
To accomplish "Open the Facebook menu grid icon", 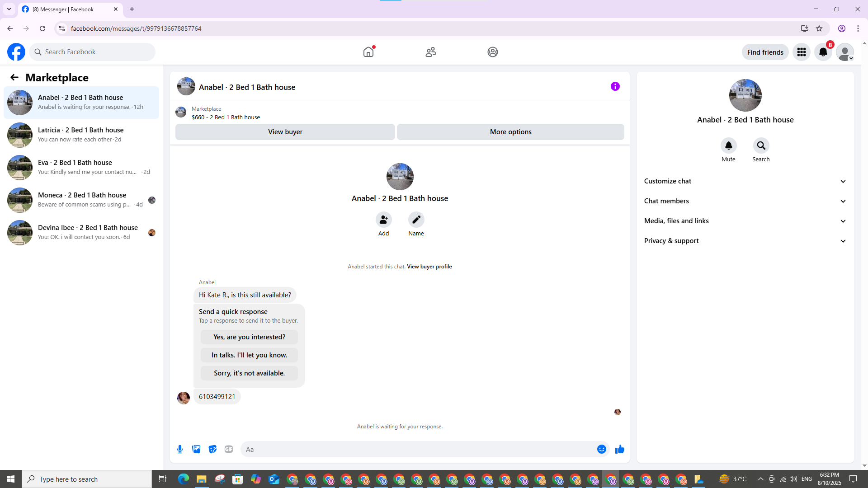I will click(x=801, y=52).
